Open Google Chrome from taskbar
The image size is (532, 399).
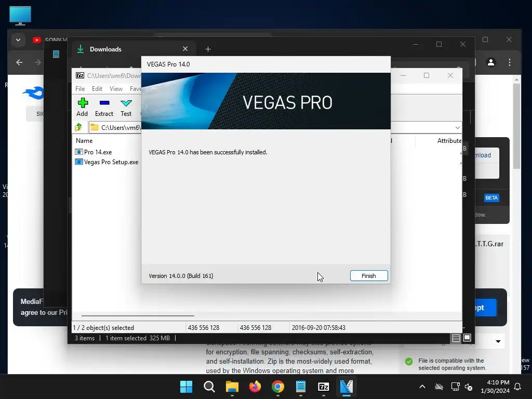pyautogui.click(x=278, y=387)
